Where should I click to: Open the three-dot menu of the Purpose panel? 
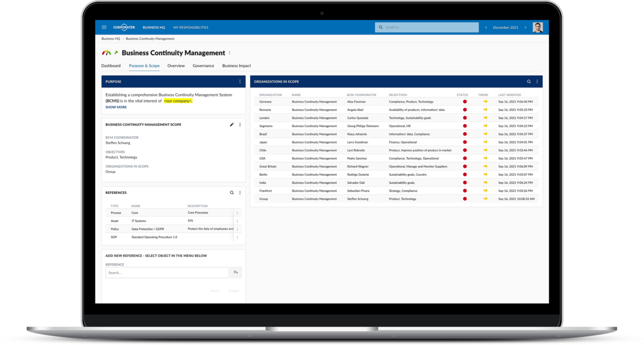tap(240, 81)
